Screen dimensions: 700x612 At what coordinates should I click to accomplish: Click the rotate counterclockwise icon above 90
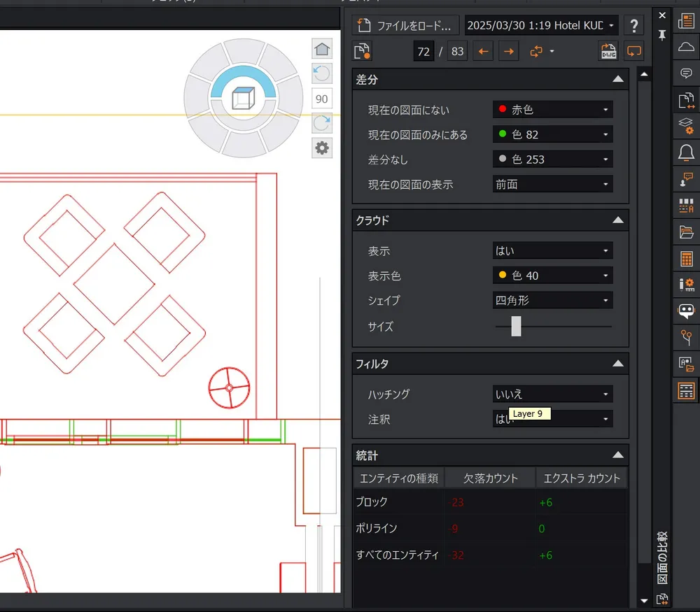click(321, 73)
